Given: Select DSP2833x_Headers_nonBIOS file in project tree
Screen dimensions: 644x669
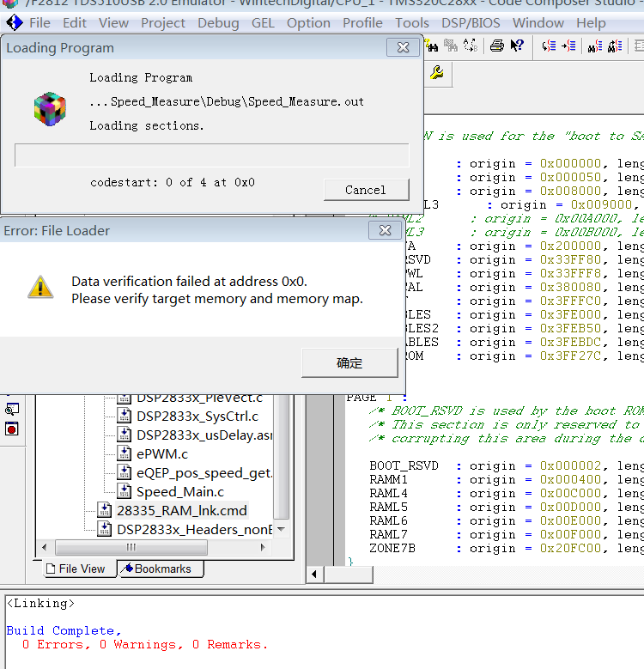Looking at the screenshot, I should pos(194,529).
